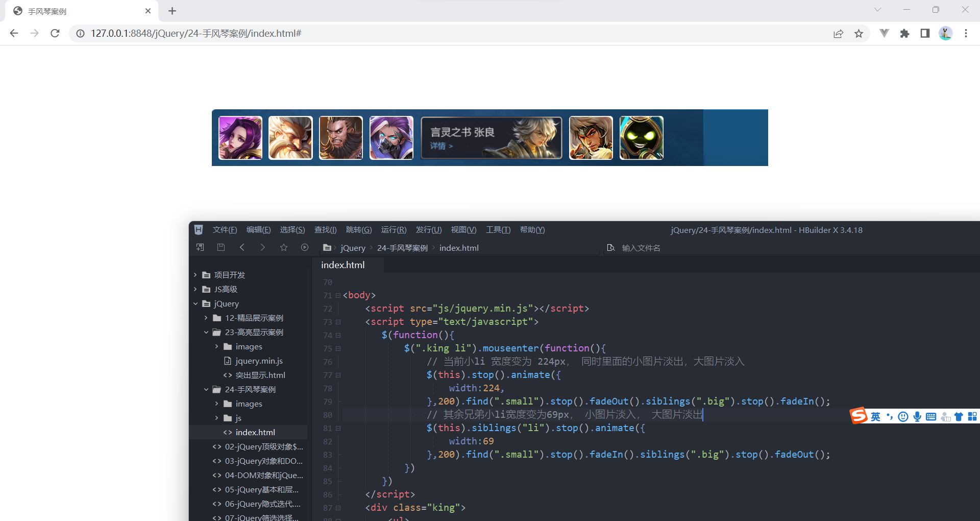Open the 跳转(G) menu
The height and width of the screenshot is (521, 980).
point(359,230)
